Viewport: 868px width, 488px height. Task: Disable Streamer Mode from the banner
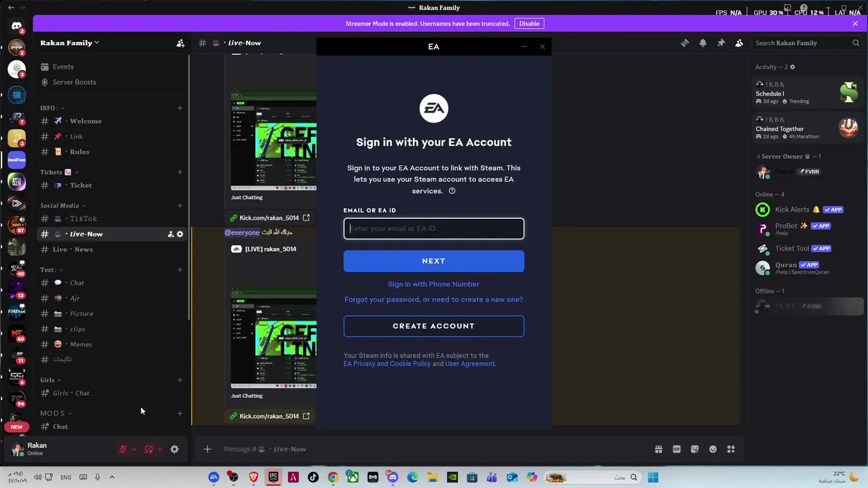529,24
